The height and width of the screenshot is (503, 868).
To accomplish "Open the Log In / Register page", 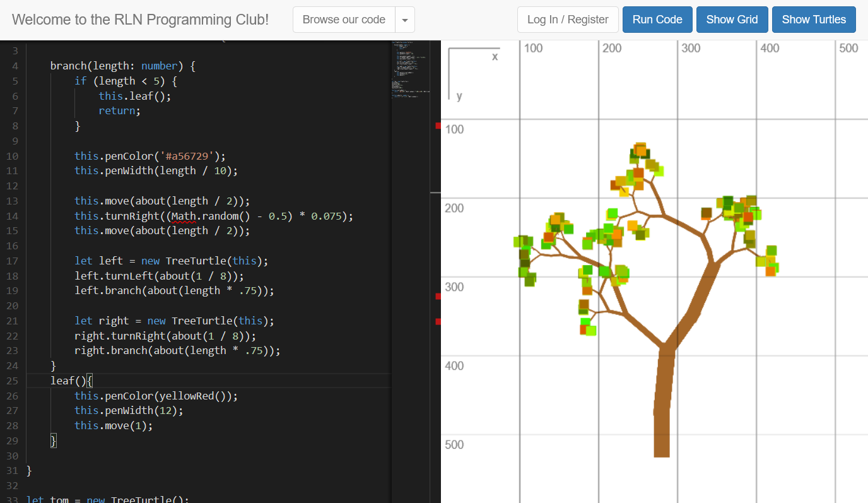I will [568, 20].
